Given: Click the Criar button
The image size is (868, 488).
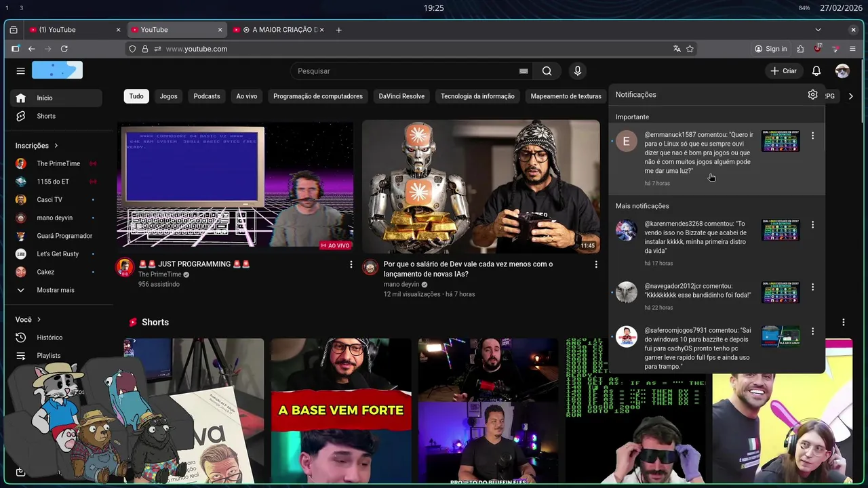Looking at the screenshot, I should pos(783,70).
